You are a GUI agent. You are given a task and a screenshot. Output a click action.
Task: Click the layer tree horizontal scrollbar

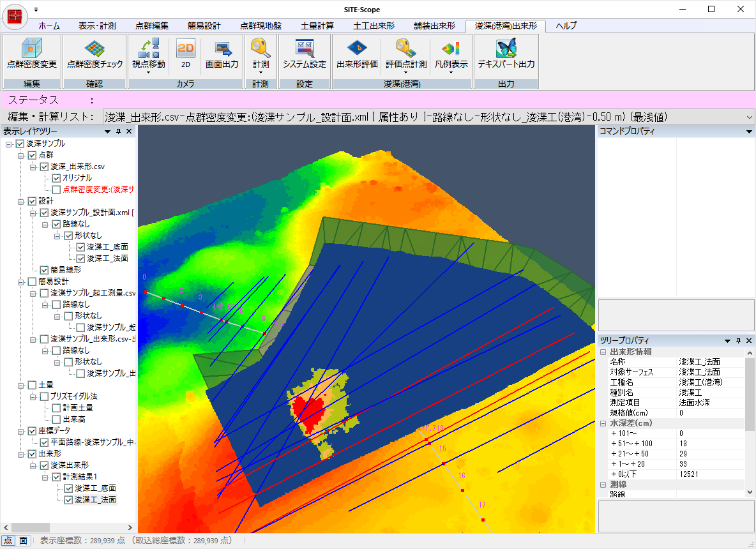tap(32, 527)
